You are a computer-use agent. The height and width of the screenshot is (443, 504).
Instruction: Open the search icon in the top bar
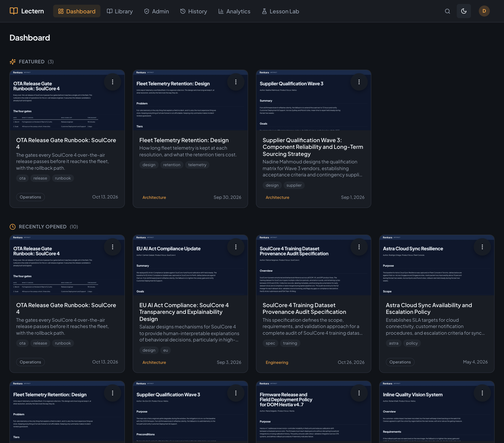(447, 11)
